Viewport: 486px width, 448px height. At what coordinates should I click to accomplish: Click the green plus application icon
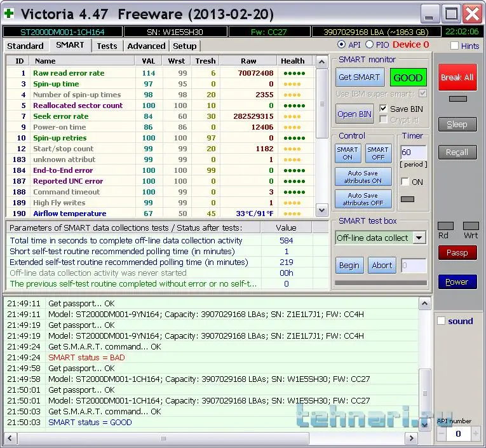tap(9, 13)
